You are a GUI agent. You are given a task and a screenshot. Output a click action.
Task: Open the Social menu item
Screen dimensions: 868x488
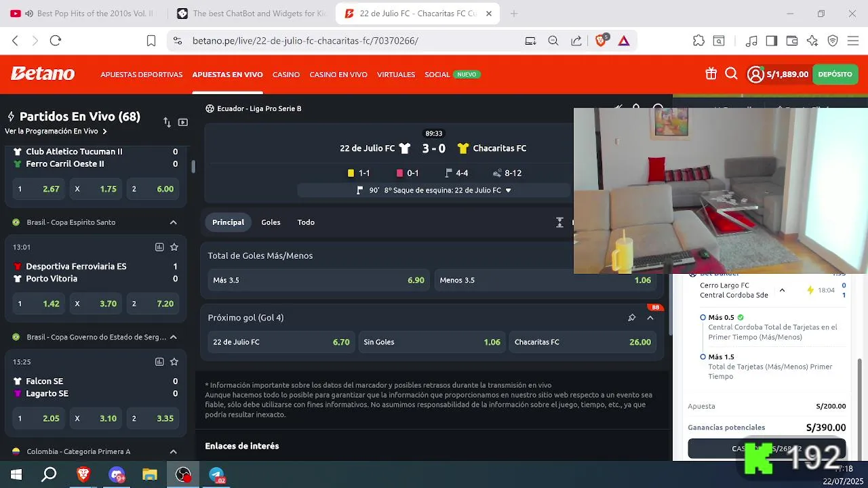pyautogui.click(x=437, y=75)
